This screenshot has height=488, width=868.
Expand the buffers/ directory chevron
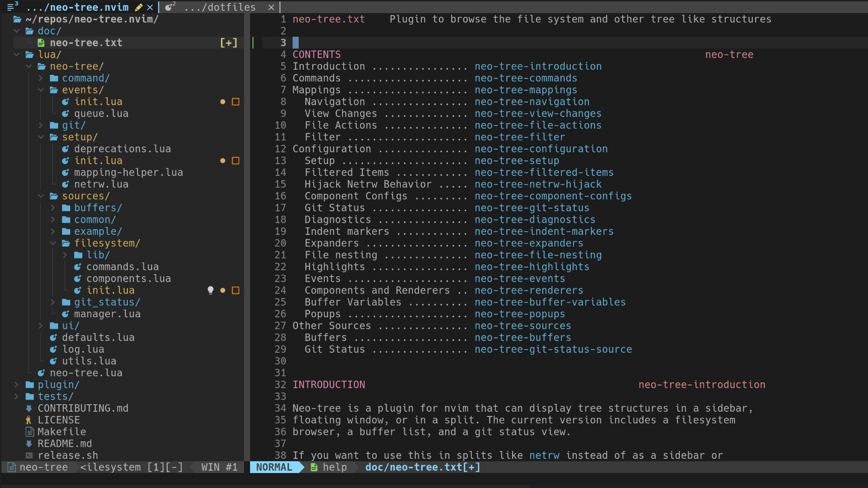tap(53, 208)
